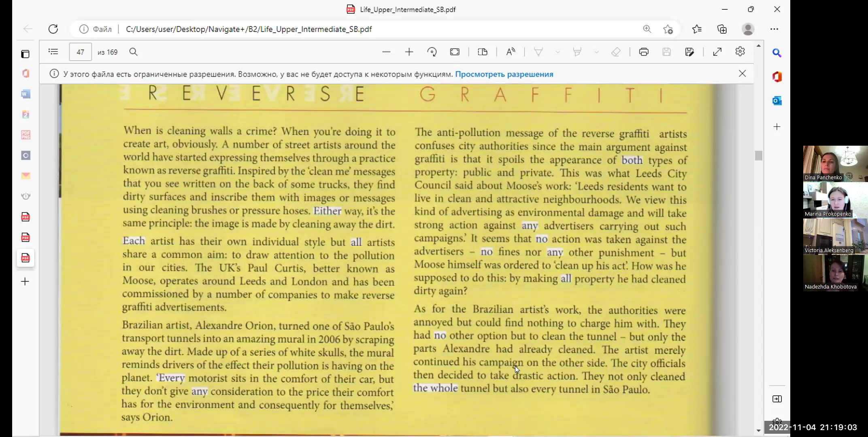Expand the Highlight color options dropdown

click(596, 52)
